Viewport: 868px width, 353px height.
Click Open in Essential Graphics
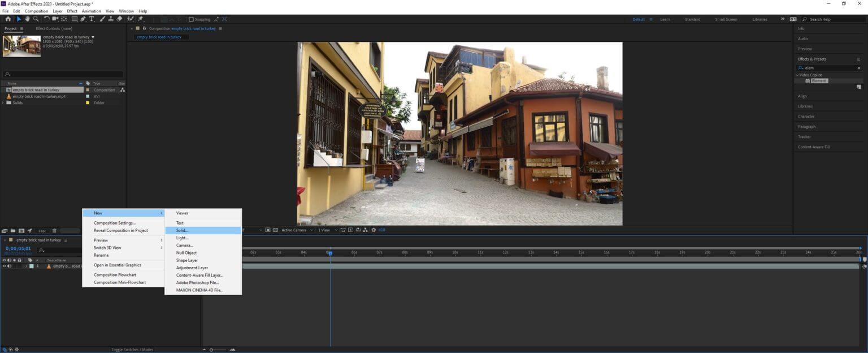117,265
